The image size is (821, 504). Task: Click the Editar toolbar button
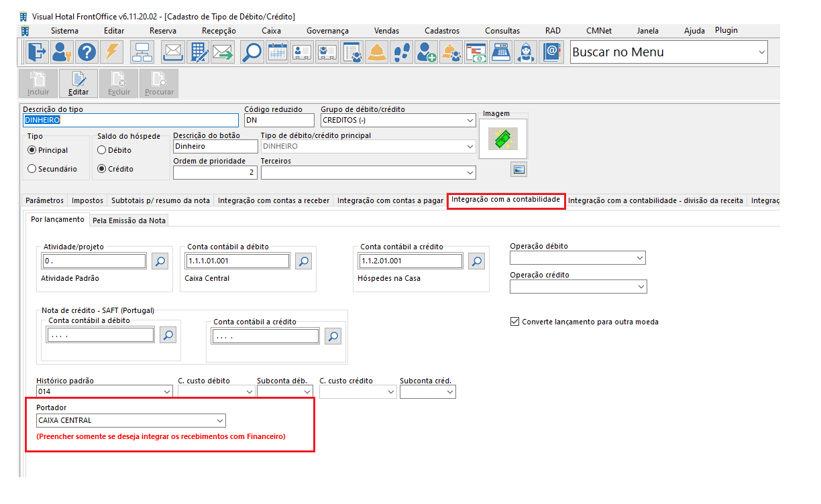click(x=78, y=84)
